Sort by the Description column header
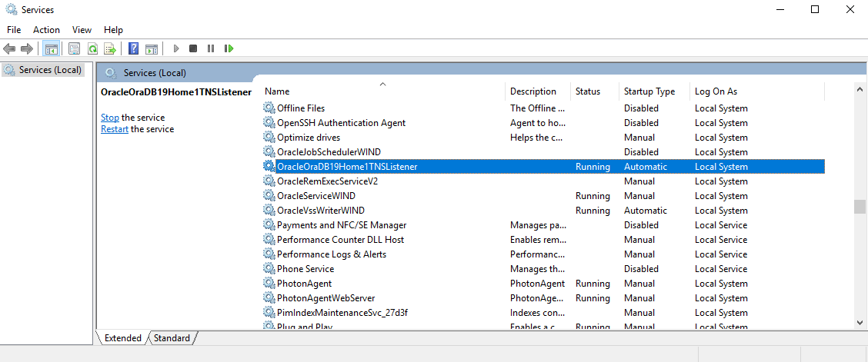Viewport: 868px width, 362px height. pos(538,91)
